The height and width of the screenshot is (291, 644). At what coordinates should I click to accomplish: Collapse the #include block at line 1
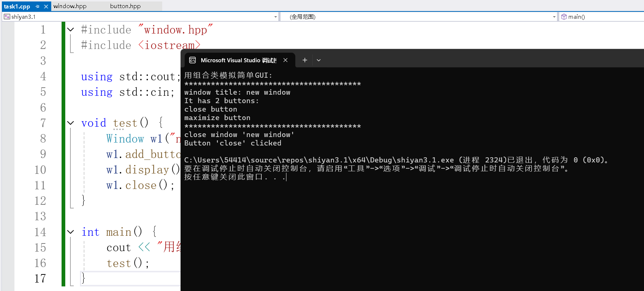tap(71, 29)
